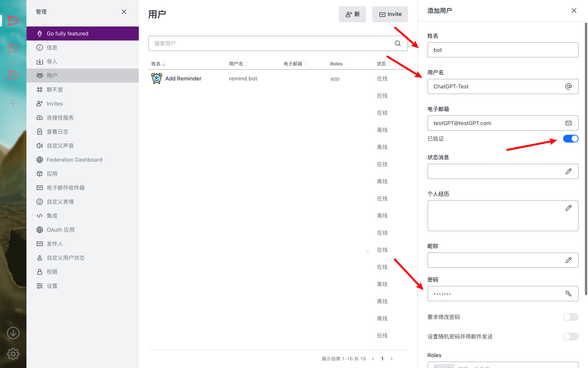This screenshot has width=588, height=368.
Task: Click the key icon in the password field
Action: (569, 294)
